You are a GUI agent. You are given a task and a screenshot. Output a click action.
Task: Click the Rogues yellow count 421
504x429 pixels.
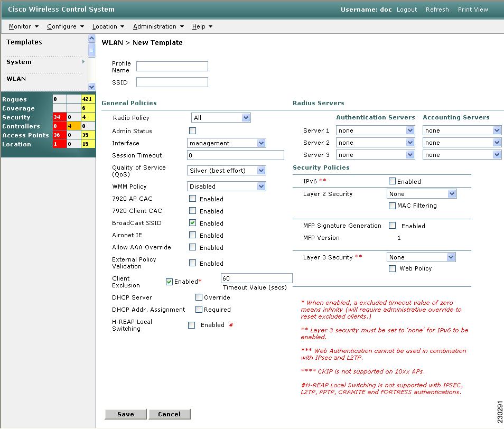click(88, 99)
